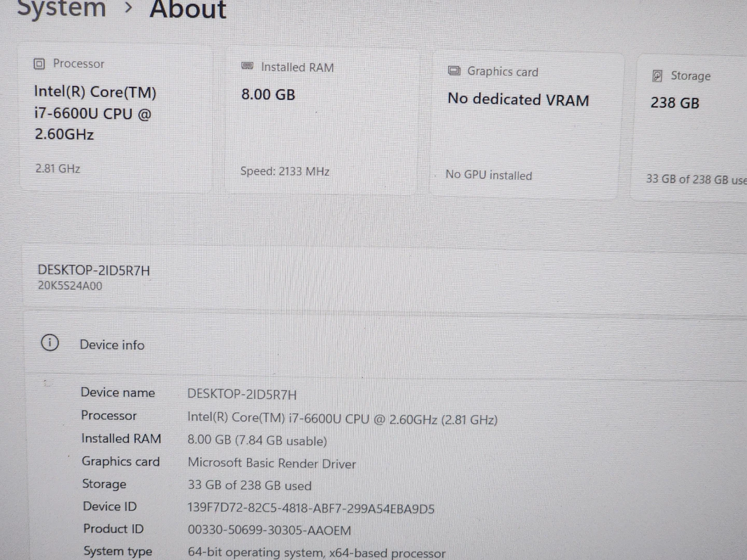Click the No GPU installed text

pyautogui.click(x=489, y=175)
